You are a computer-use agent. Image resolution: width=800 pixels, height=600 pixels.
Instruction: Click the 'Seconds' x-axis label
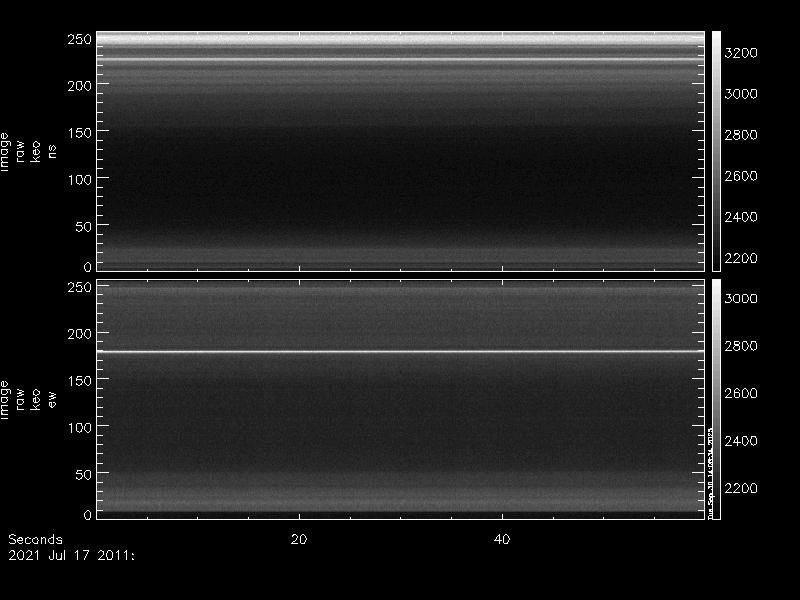coord(35,539)
